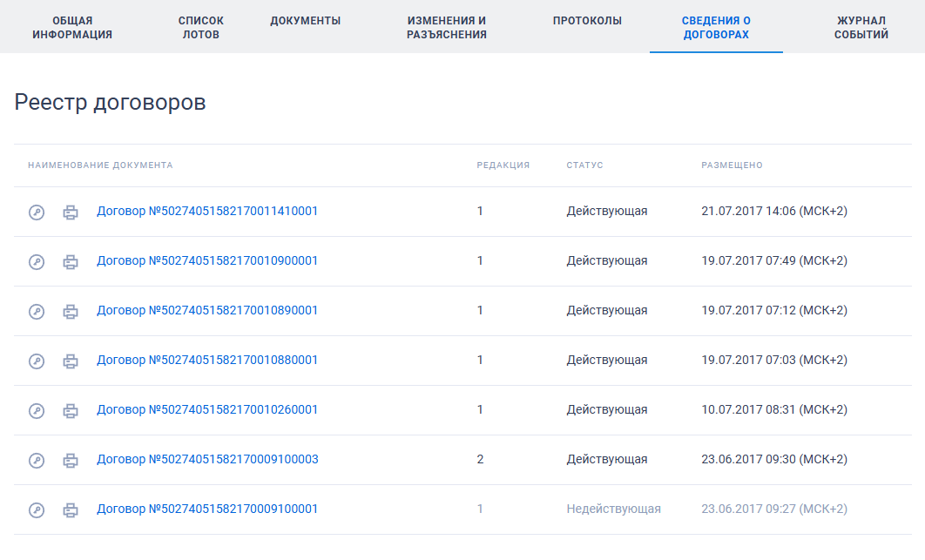Open Журнал событий tab

pyautogui.click(x=861, y=27)
